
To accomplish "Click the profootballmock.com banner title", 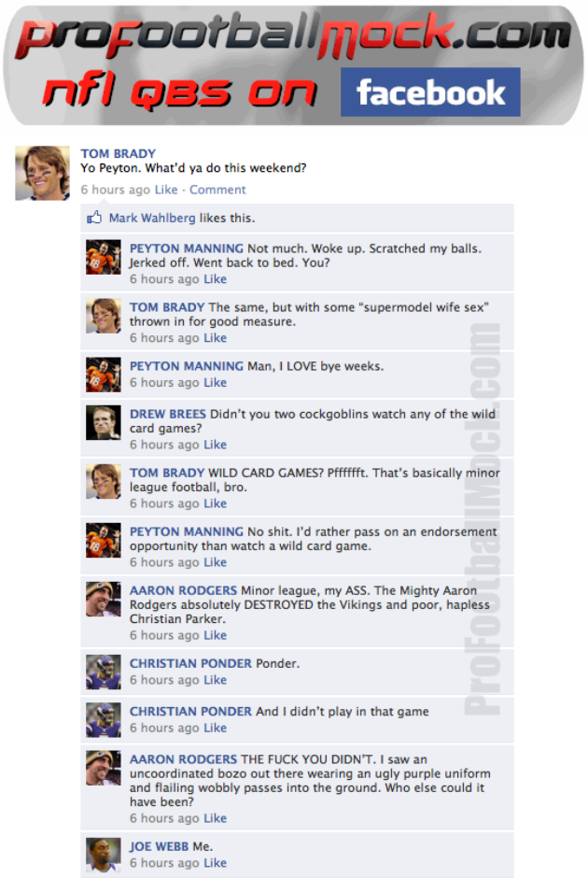I will click(294, 35).
